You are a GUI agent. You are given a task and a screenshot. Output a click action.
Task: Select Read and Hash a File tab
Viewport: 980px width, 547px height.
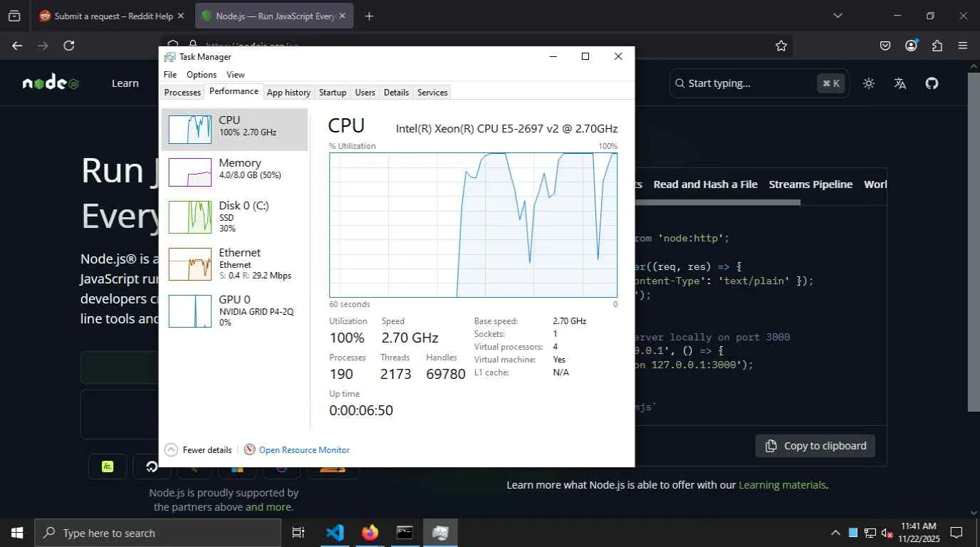tap(705, 184)
